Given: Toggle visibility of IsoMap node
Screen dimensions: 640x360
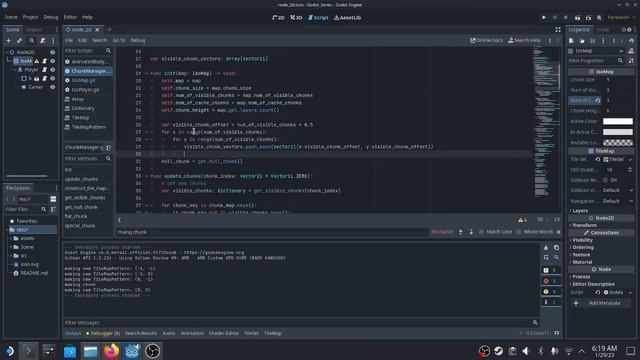Looking at the screenshot, I should pos(53,61).
